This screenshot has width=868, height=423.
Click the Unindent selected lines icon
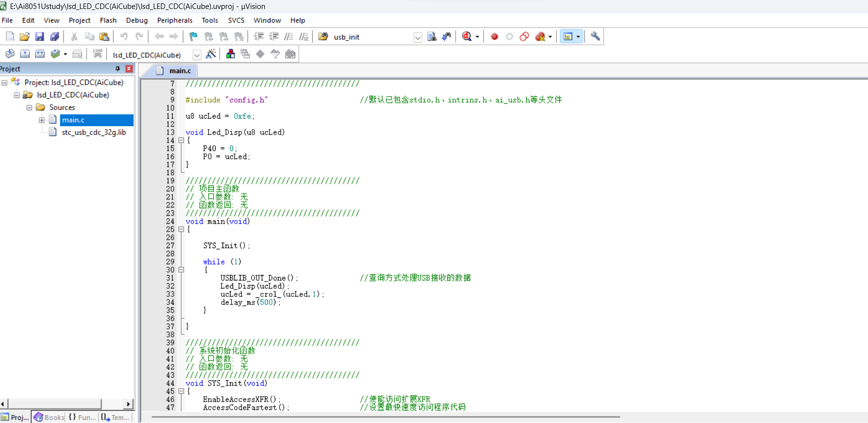(x=274, y=36)
